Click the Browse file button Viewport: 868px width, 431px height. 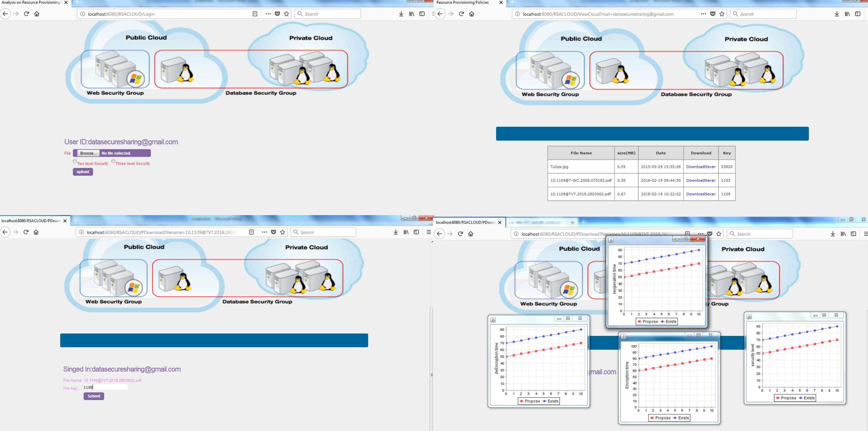click(x=88, y=153)
